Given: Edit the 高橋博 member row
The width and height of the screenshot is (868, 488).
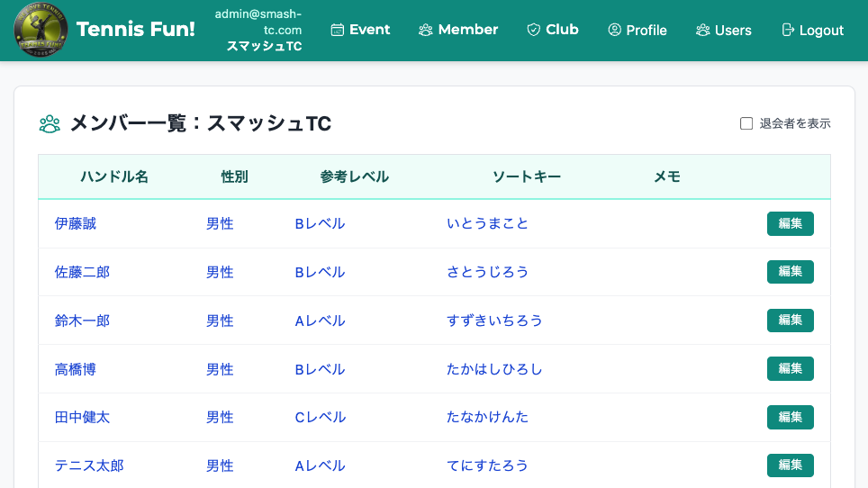Looking at the screenshot, I should click(x=790, y=369).
